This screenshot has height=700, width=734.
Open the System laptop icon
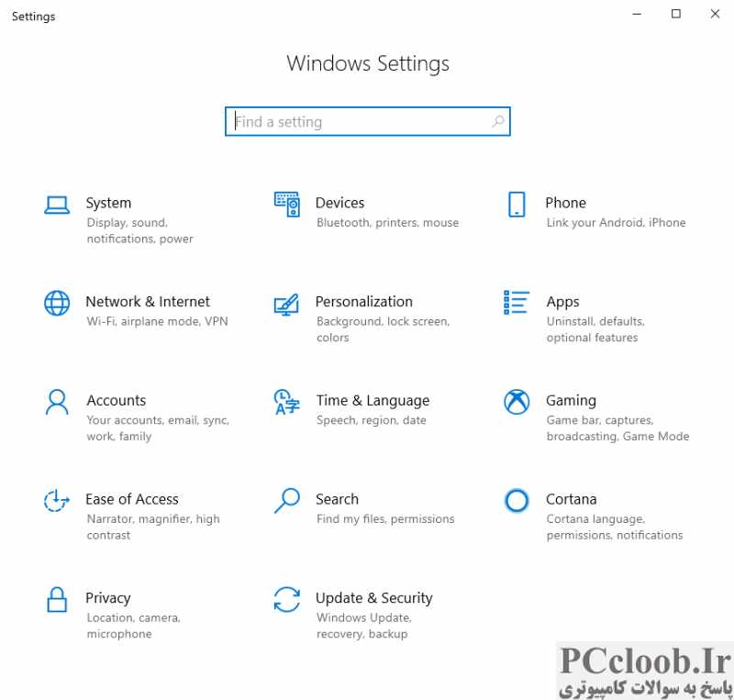coord(57,206)
